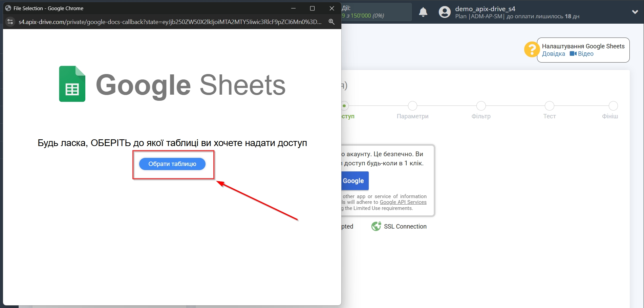
Task: Click the site info icon in address bar
Action: click(10, 22)
